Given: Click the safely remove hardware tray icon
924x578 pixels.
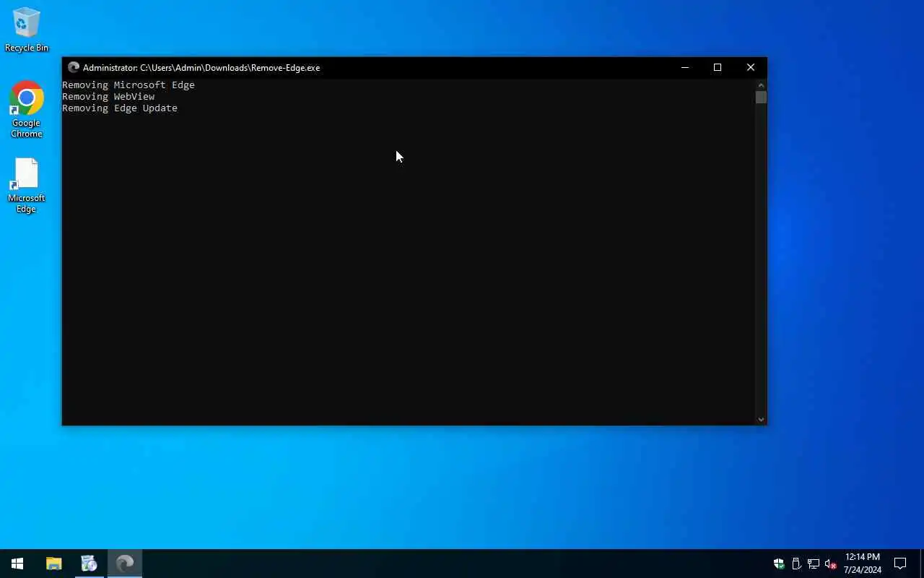Looking at the screenshot, I should (796, 564).
